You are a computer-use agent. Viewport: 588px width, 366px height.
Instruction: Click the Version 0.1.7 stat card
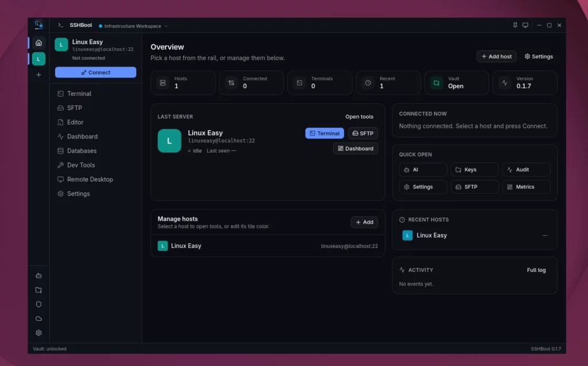point(525,83)
